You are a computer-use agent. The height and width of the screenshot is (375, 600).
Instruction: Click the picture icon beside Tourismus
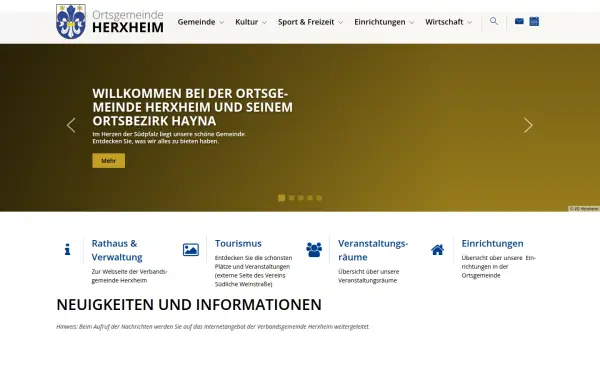click(x=191, y=249)
